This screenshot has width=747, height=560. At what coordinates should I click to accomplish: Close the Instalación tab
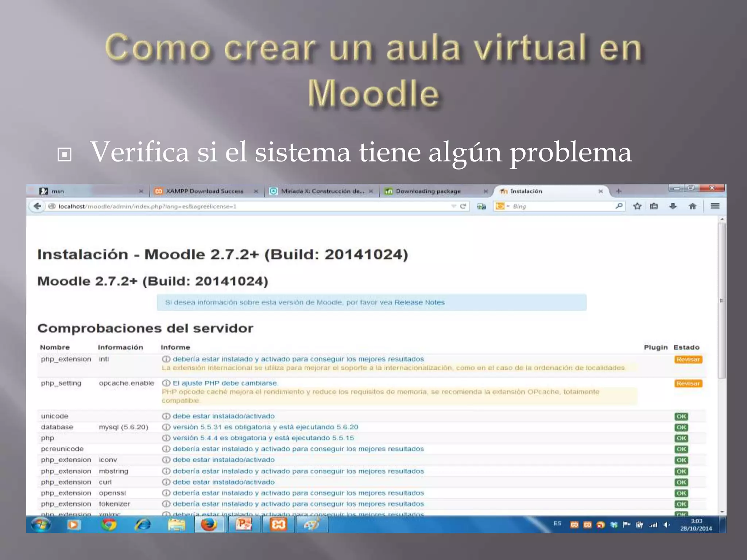coord(600,191)
